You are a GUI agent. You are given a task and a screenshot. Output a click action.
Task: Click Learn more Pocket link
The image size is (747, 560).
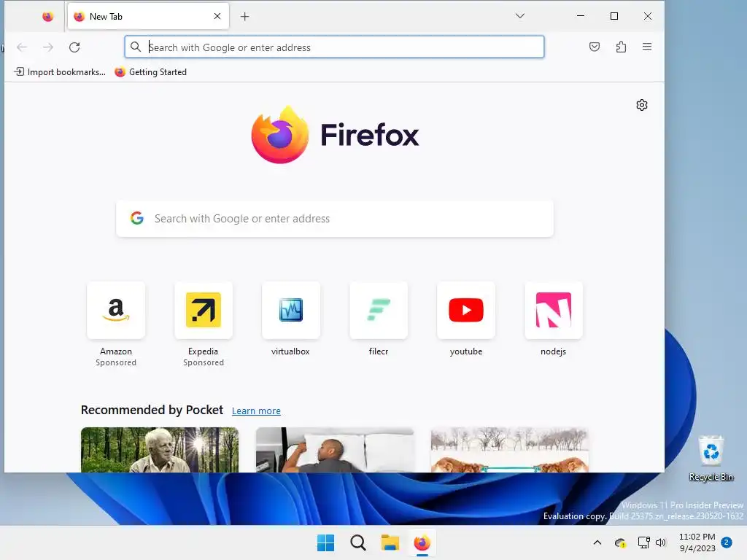click(x=256, y=411)
